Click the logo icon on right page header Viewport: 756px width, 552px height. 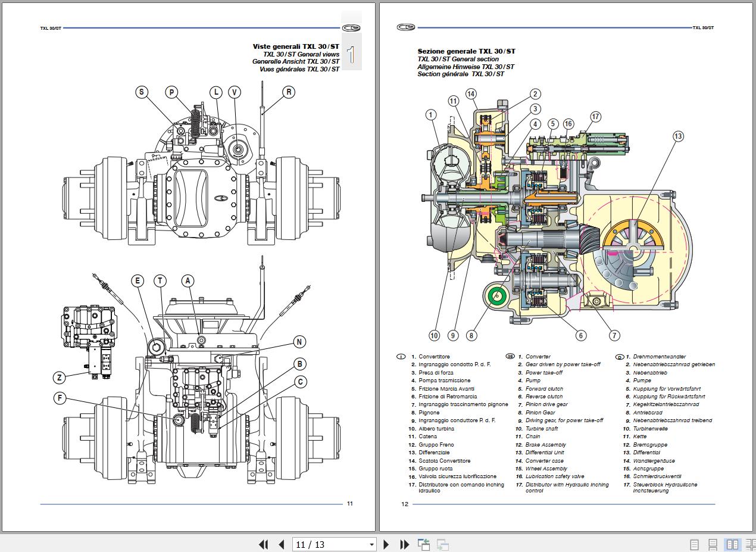(x=405, y=27)
